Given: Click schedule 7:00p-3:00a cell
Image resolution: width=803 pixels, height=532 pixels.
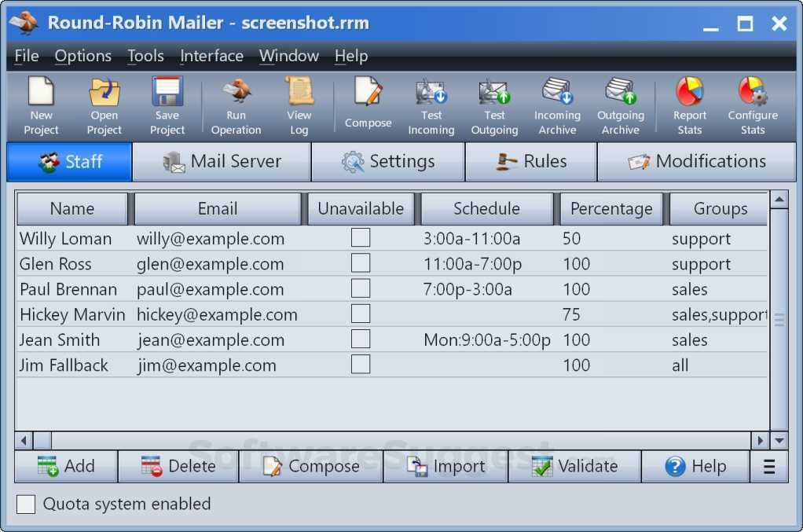Looking at the screenshot, I should (467, 289).
